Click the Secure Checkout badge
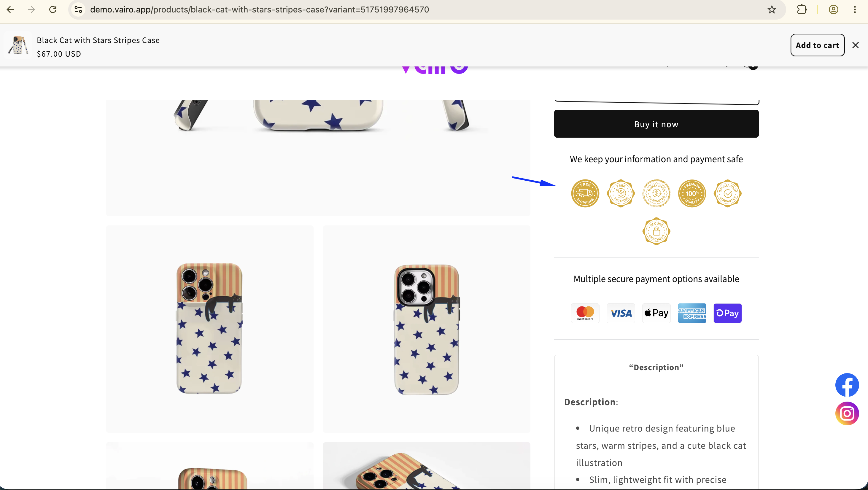This screenshot has width=868, height=490. pyautogui.click(x=656, y=231)
